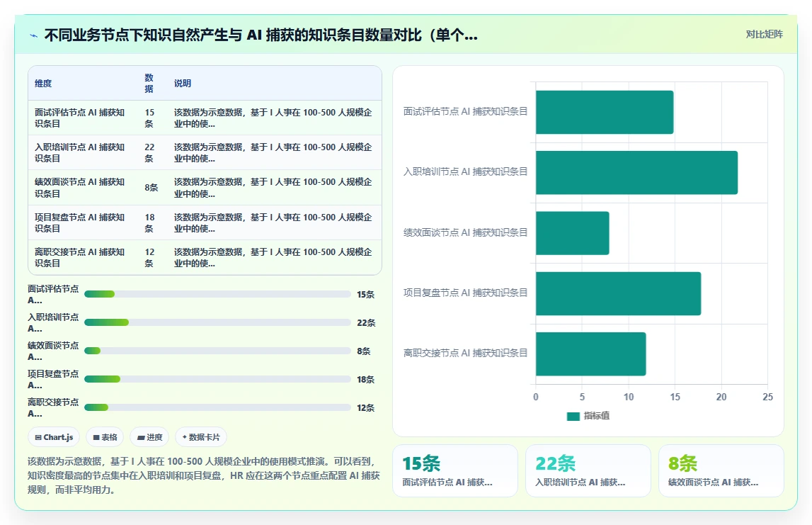Click the 绩效面谈节点 progress bar
The width and height of the screenshot is (812, 525).
[217, 351]
